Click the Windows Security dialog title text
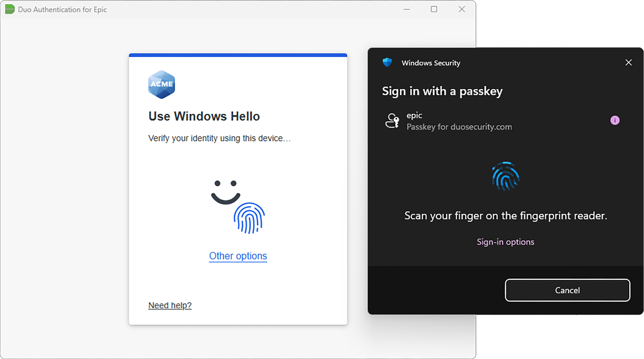 [431, 63]
